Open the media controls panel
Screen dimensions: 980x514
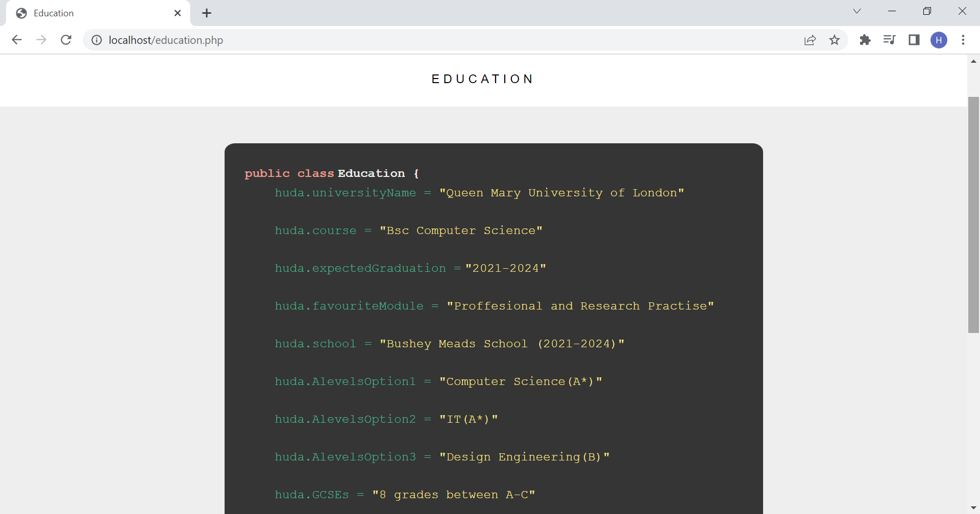[890, 40]
